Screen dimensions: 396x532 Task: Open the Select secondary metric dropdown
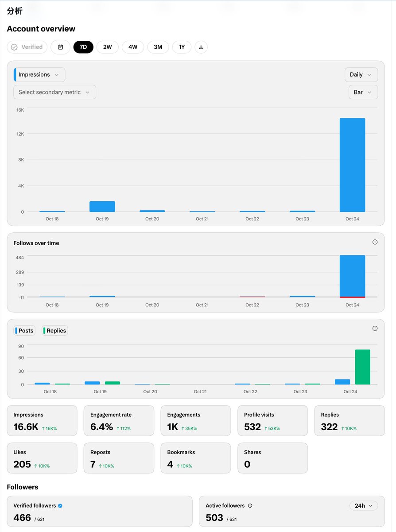tap(54, 92)
